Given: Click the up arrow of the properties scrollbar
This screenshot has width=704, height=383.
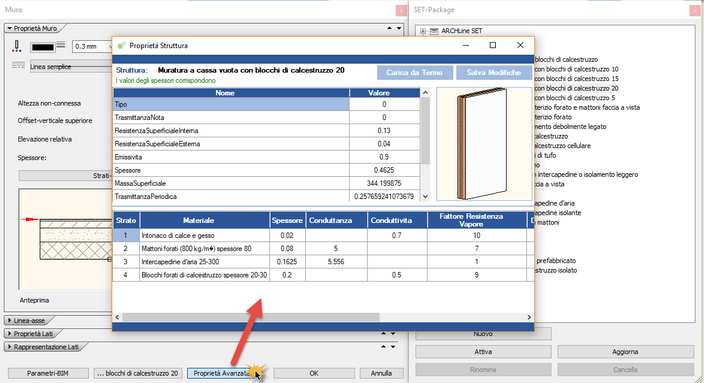Looking at the screenshot, I should coord(425,92).
